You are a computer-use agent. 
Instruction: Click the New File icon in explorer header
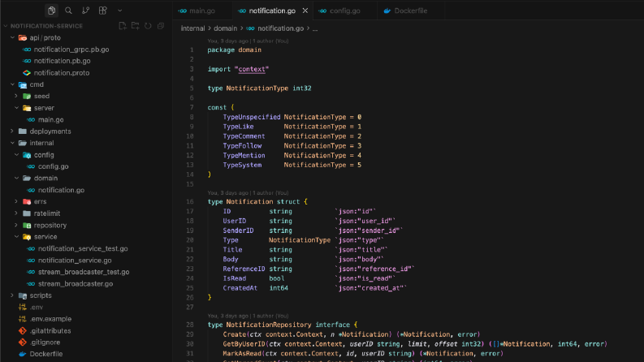point(123,26)
